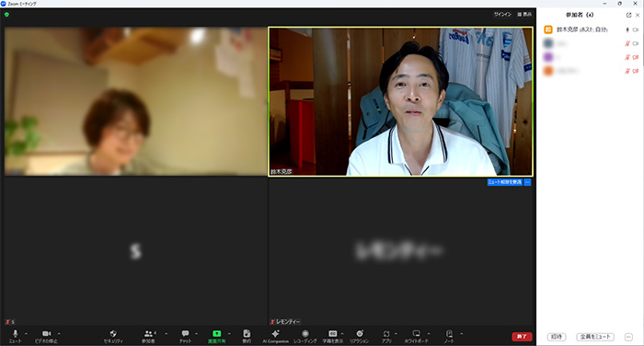Image resolution: width=644 pixels, height=346 pixels.
Task: Open the 表示 view layout menu
Action: click(524, 15)
